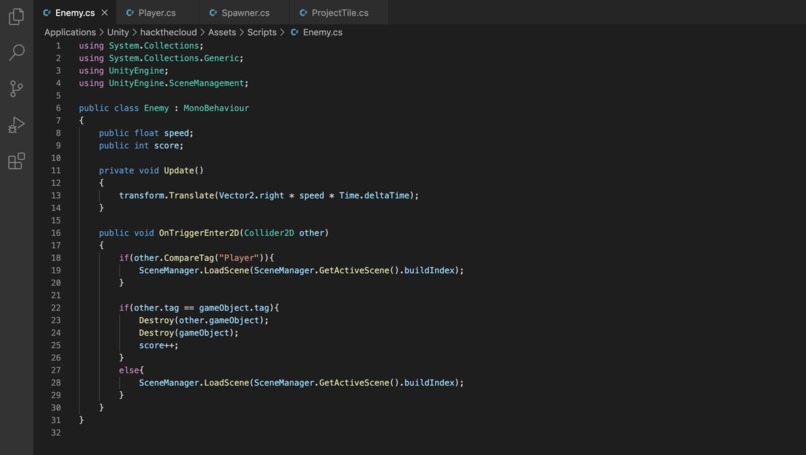Screen dimensions: 806x455
Task: Click the C# file icon on Player.cs tab
Action: click(130, 12)
